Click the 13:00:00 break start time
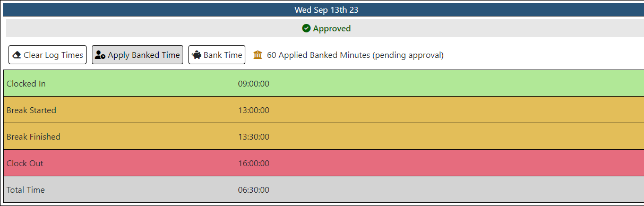The height and width of the screenshot is (206, 644). pos(254,110)
